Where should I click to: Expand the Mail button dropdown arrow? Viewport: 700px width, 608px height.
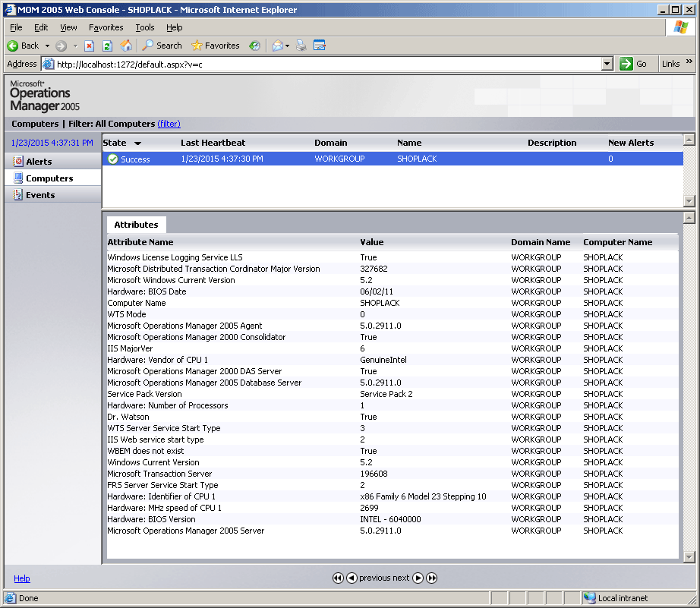288,46
